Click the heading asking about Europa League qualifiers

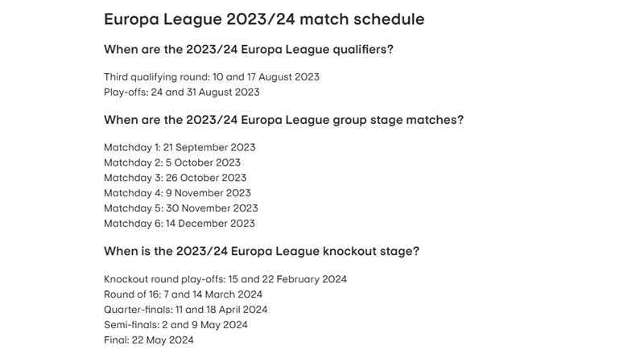(249, 50)
